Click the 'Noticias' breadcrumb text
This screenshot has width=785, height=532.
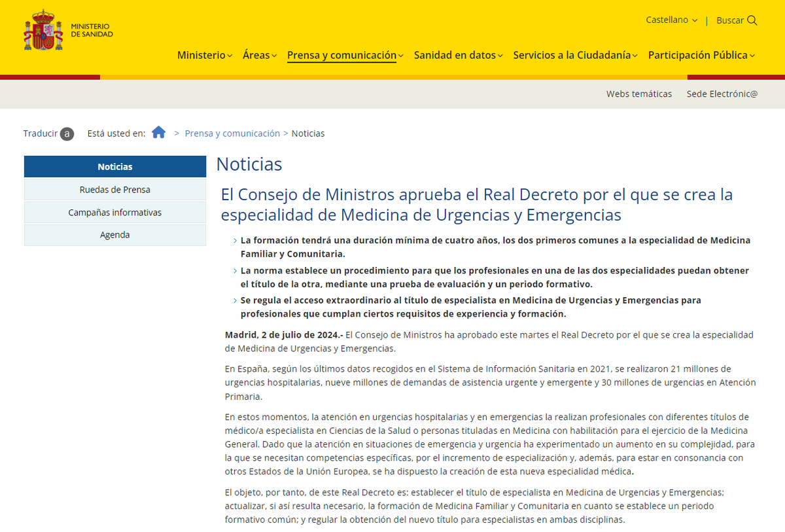(x=308, y=133)
